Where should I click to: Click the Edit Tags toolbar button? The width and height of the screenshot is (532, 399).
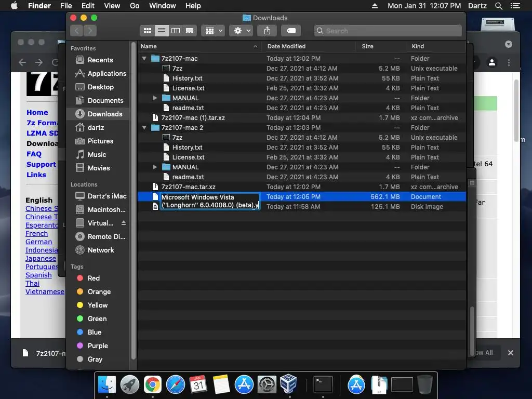[291, 31]
